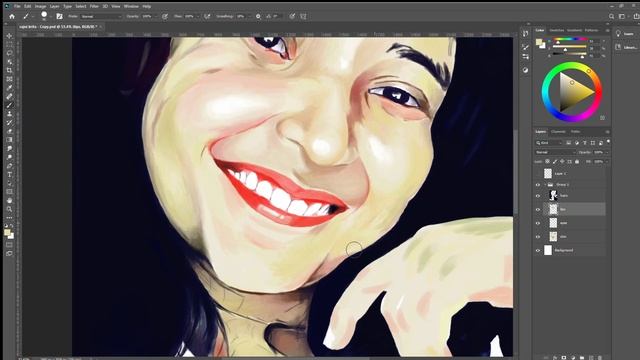Viewport: 640px width, 360px height.
Task: Show the Layer 1 layer
Action: 538,173
